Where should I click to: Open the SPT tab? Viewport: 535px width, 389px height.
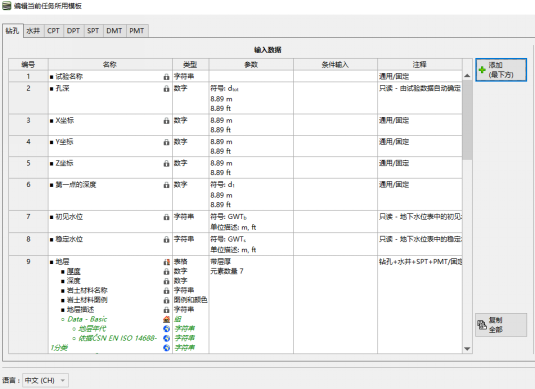(93, 31)
